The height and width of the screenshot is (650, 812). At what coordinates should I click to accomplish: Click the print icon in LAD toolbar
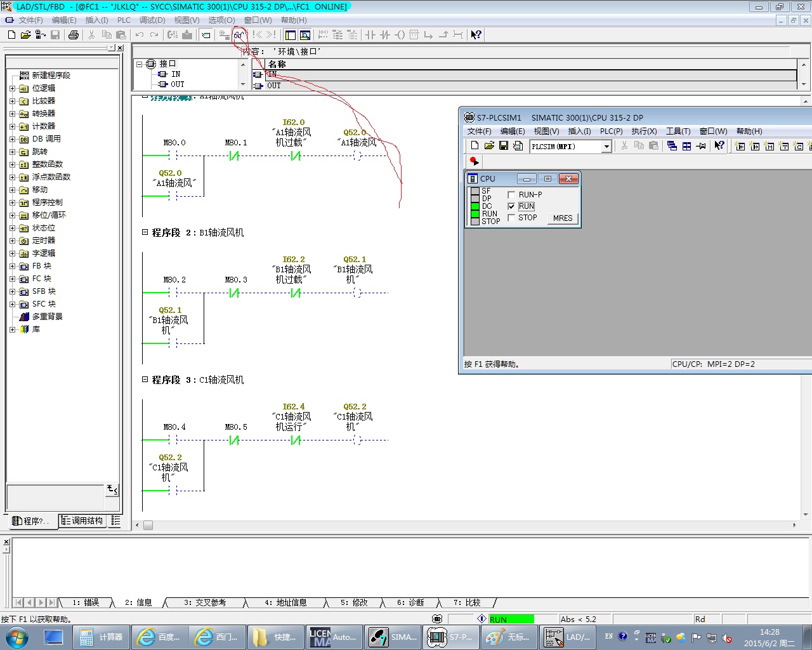(x=74, y=35)
